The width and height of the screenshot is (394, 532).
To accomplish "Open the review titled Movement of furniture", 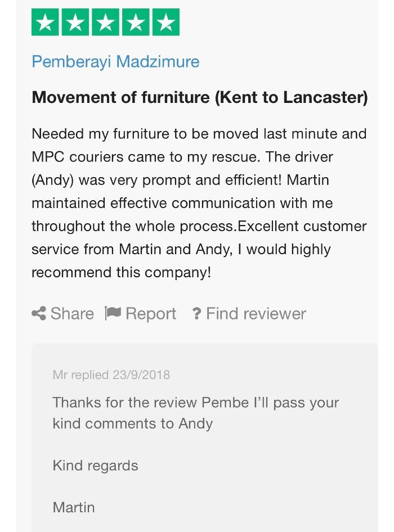I will pos(200,97).
